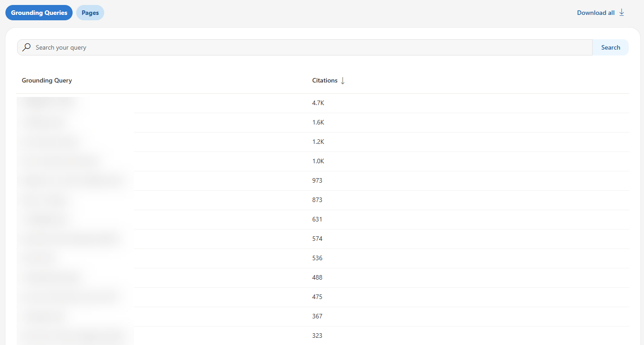
Task: Click inside the search query field
Action: click(180, 47)
